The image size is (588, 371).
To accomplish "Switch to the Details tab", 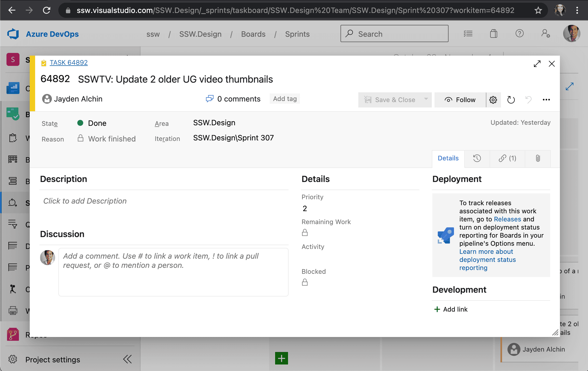I will [x=448, y=158].
